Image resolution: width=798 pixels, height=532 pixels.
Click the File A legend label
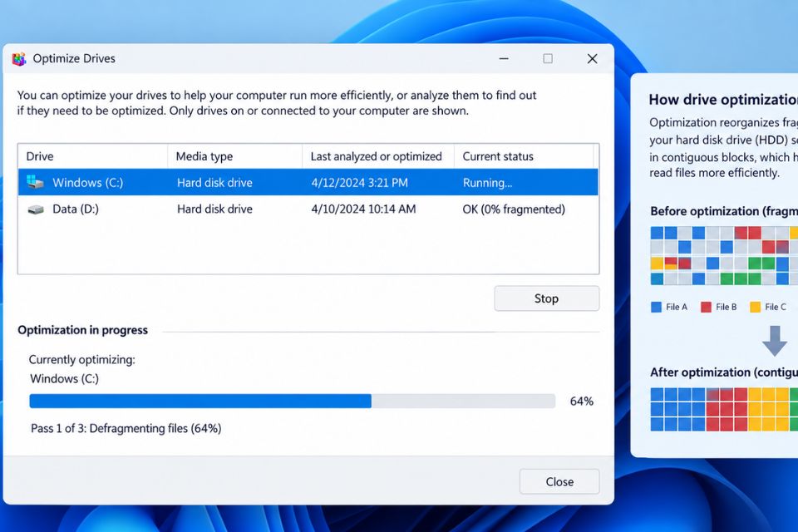pos(677,307)
